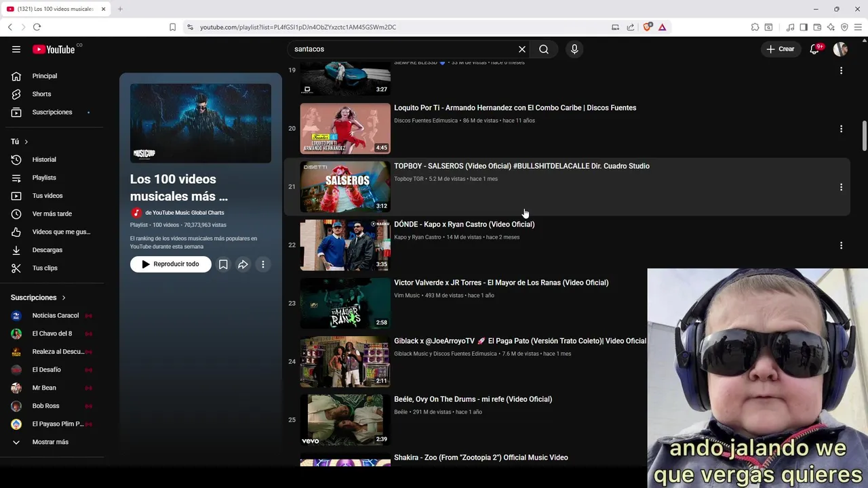Click the playlist cover artwork image
868x488 pixels.
(x=201, y=123)
